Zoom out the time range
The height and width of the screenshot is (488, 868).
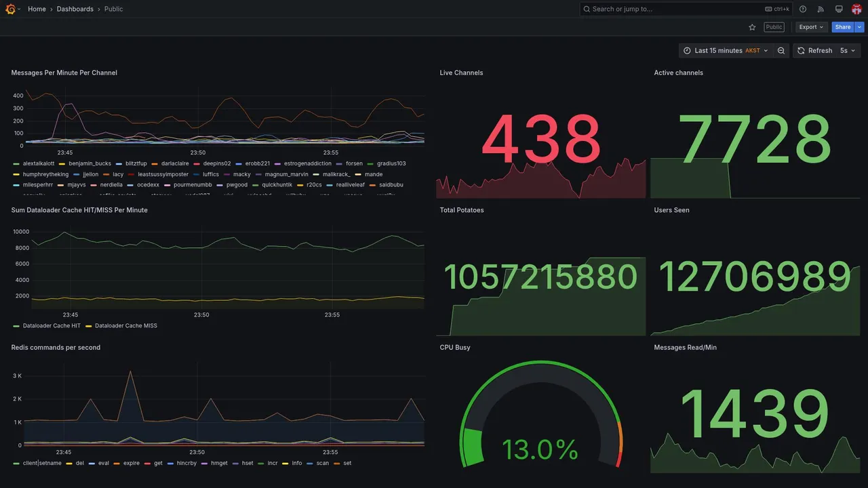781,51
